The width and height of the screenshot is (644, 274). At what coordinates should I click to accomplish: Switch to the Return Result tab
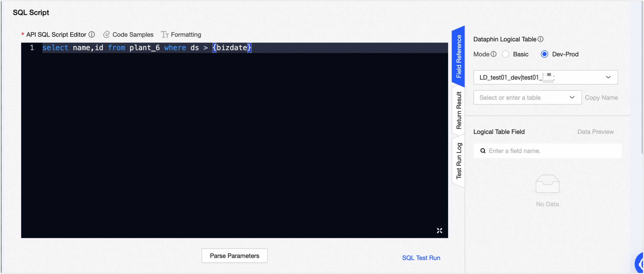click(x=459, y=110)
